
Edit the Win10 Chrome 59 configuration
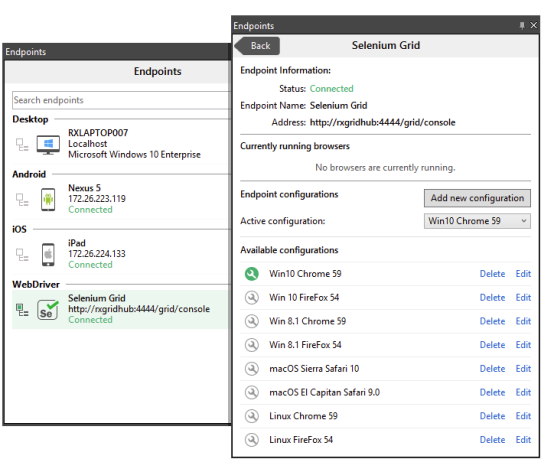[x=523, y=274]
